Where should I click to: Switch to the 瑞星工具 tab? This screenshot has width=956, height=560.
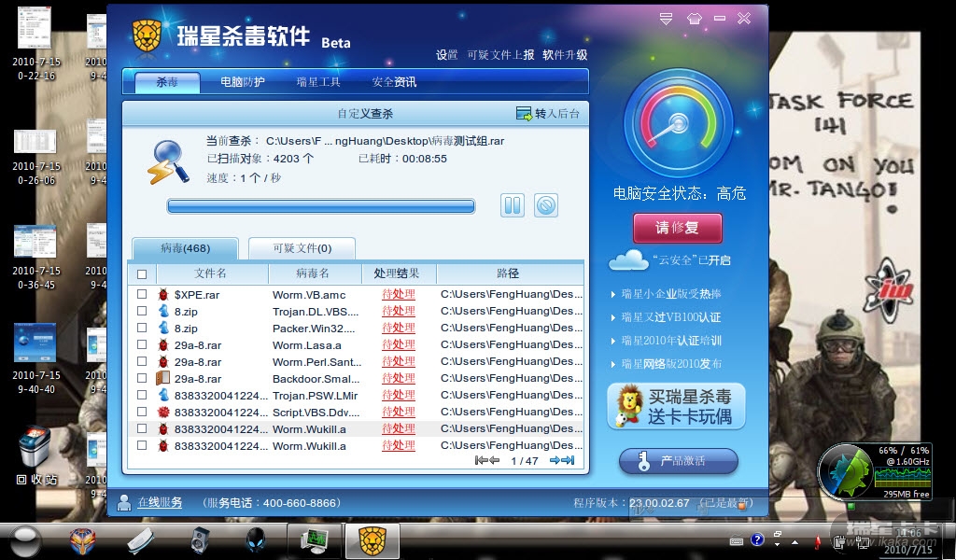(318, 81)
